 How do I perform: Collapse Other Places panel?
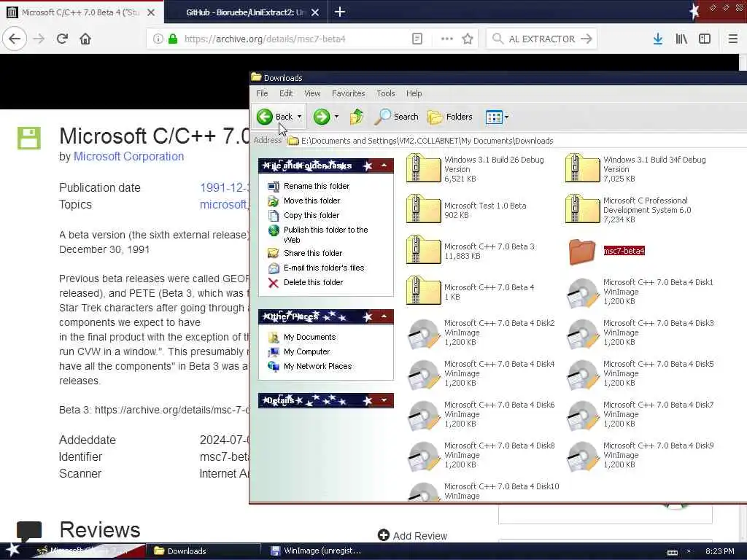(384, 316)
